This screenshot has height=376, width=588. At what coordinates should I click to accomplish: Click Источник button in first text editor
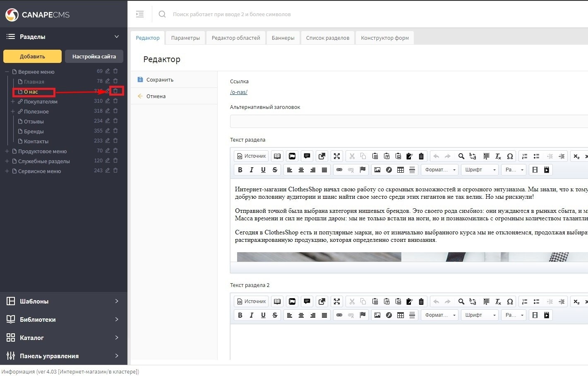click(x=251, y=156)
